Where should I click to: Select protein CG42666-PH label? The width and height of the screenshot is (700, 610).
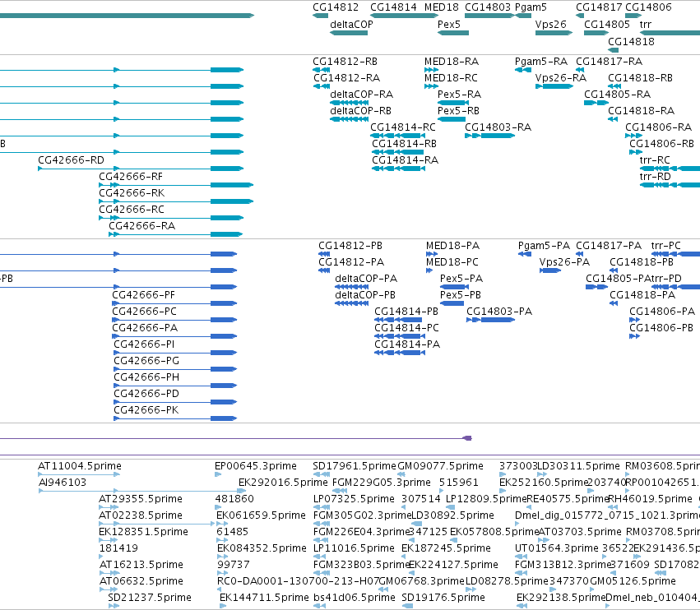(x=146, y=377)
